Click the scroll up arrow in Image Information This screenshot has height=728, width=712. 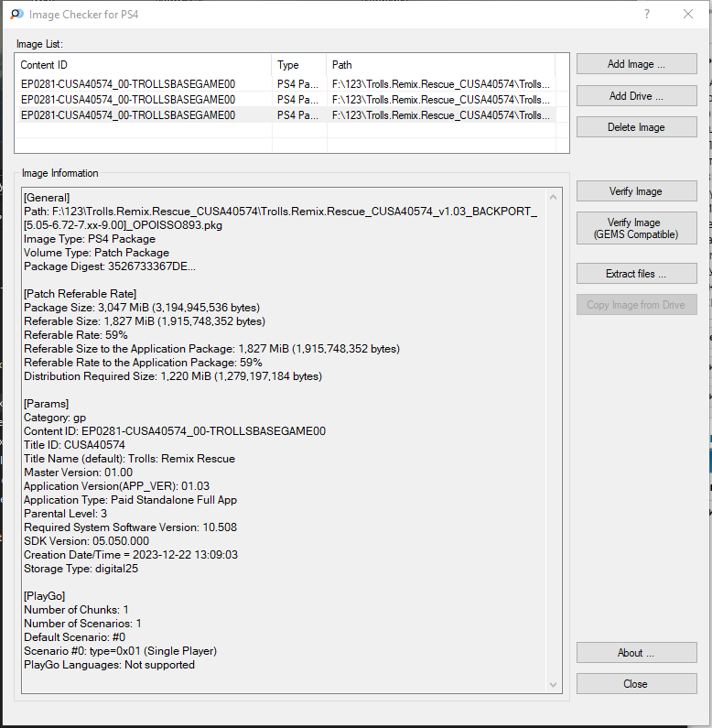[x=553, y=197]
